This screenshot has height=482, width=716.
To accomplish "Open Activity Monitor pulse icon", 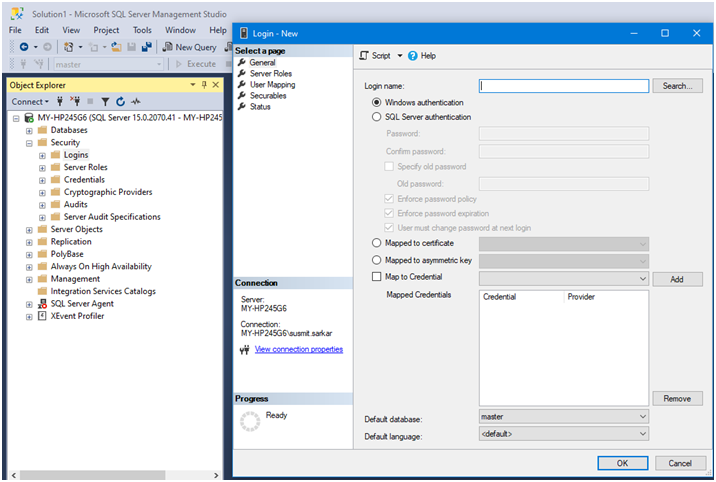I will pyautogui.click(x=136, y=101).
